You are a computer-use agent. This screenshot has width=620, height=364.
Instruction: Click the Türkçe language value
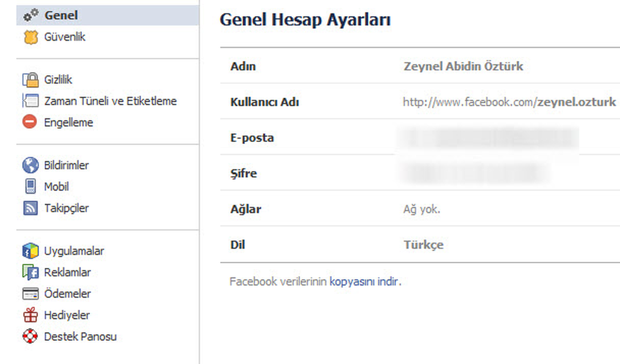coord(424,245)
